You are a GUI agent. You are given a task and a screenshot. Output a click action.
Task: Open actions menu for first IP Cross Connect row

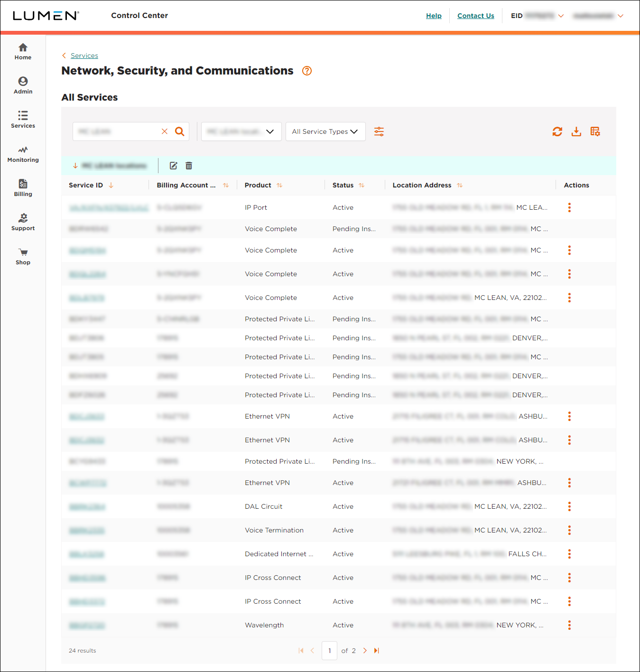click(x=569, y=578)
